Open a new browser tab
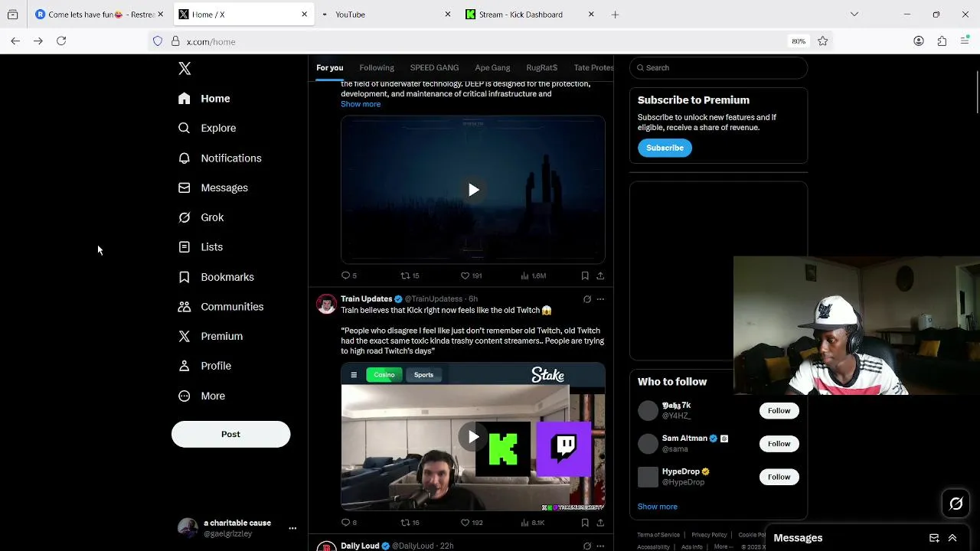 pyautogui.click(x=615, y=15)
